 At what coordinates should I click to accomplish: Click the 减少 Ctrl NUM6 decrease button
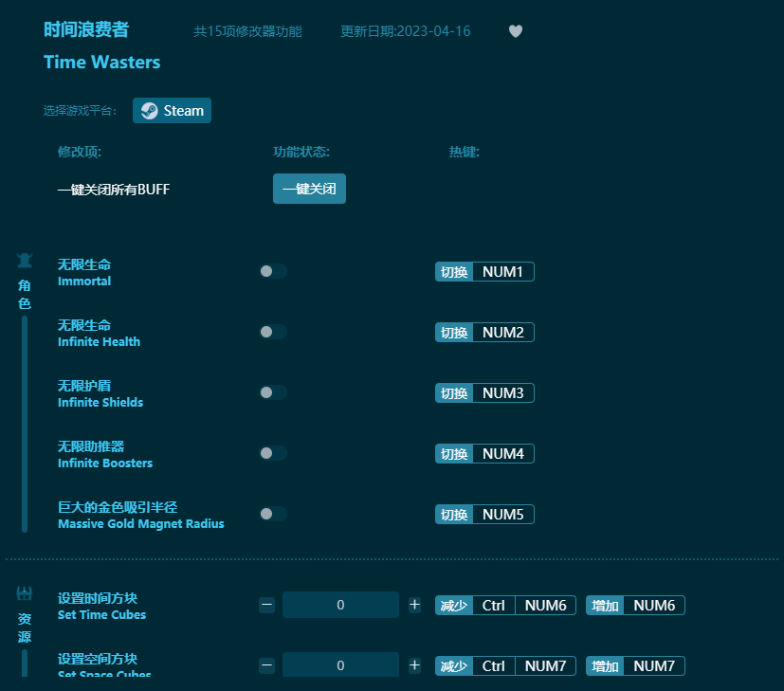[x=505, y=605]
